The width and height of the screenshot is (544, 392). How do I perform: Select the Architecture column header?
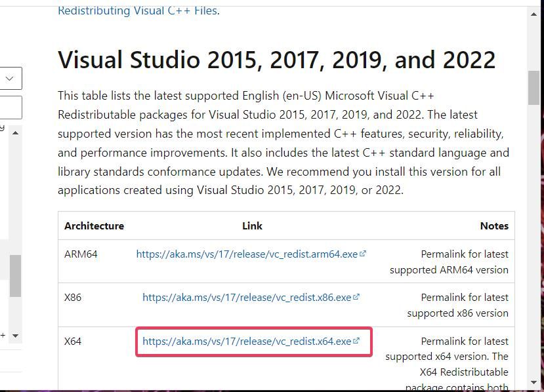[x=94, y=225]
